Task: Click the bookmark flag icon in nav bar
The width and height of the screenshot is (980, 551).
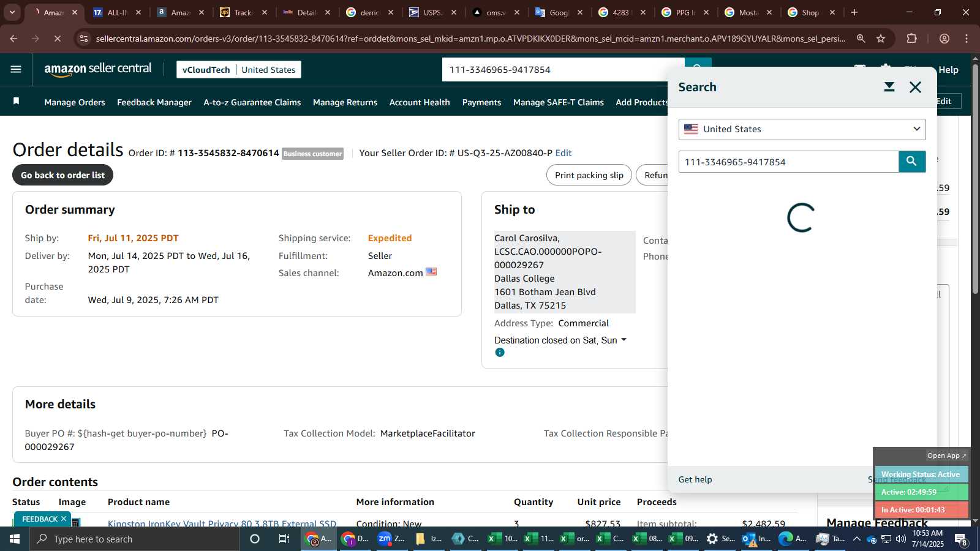Action: click(x=17, y=101)
